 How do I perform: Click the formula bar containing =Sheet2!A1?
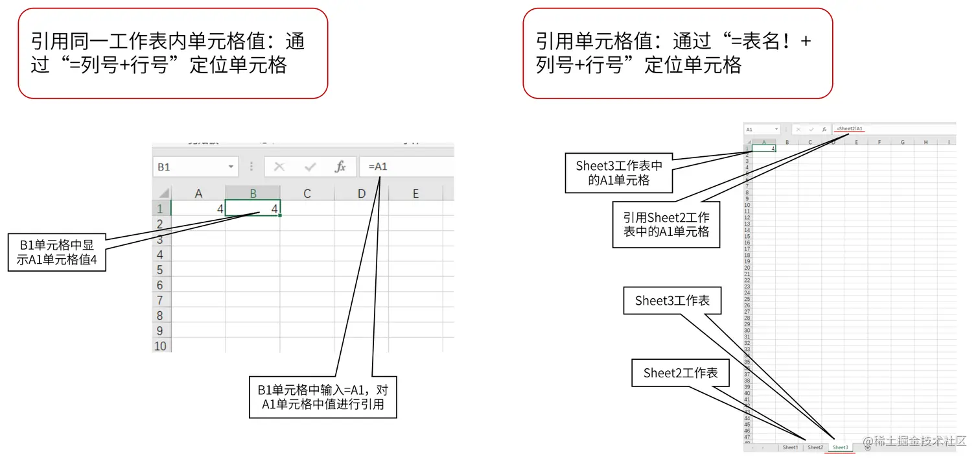850,128
